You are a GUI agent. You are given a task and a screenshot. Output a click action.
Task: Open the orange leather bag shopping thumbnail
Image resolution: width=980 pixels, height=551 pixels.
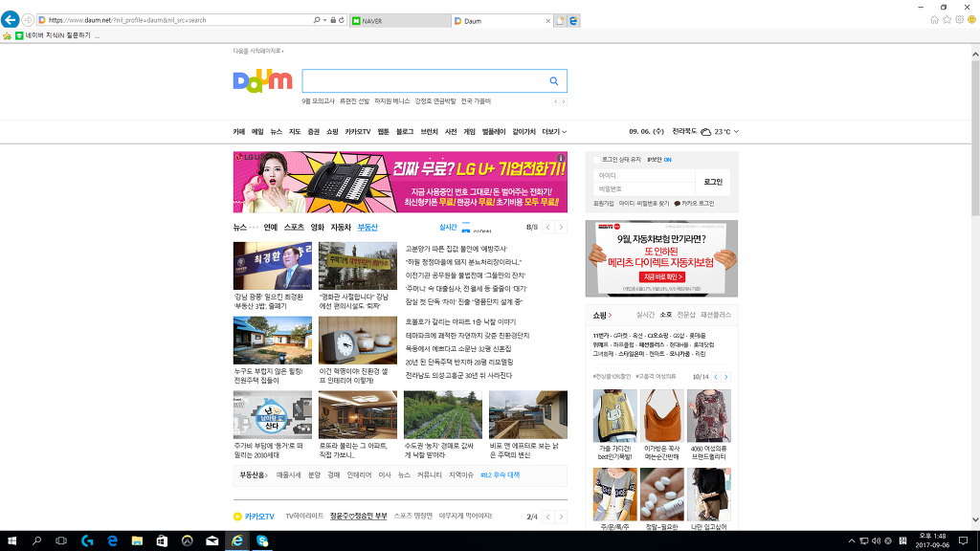(662, 416)
